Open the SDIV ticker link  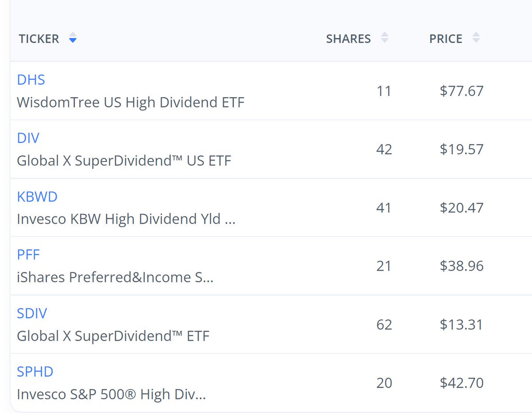(x=32, y=314)
